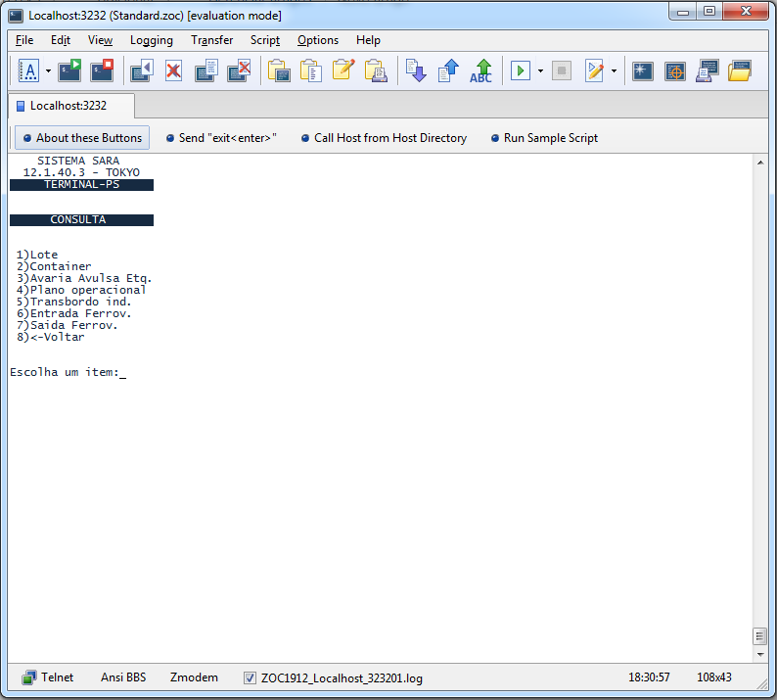
Task: Click the "5)Transbordo ind." line
Action: [x=73, y=302]
